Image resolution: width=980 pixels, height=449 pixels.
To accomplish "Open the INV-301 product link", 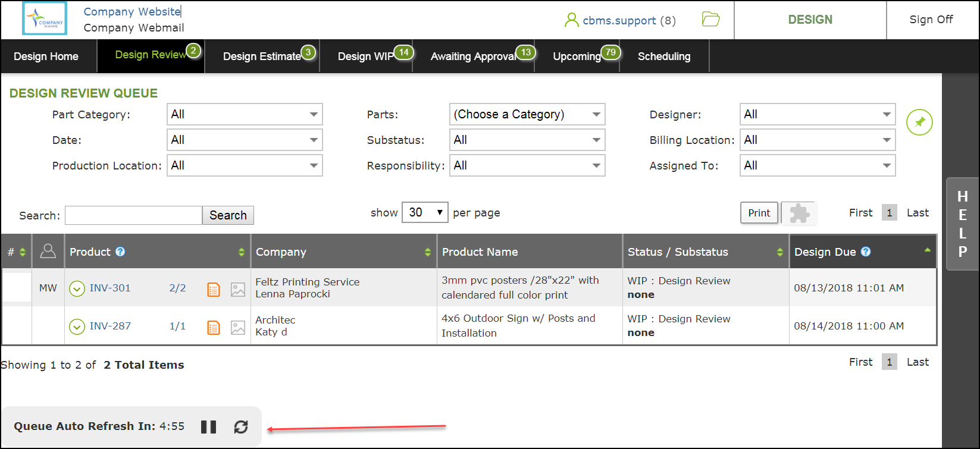I will [110, 288].
